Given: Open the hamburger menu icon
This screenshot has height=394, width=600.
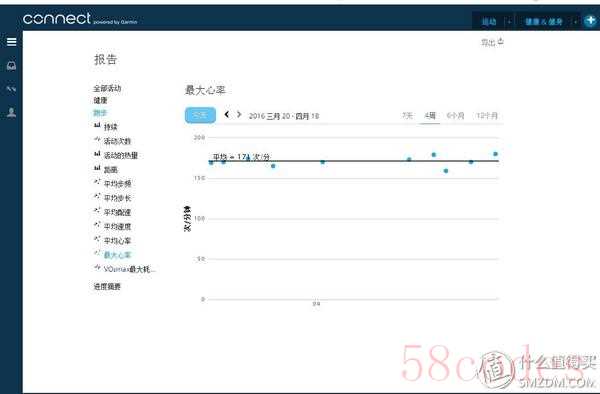Looking at the screenshot, I should (11, 41).
